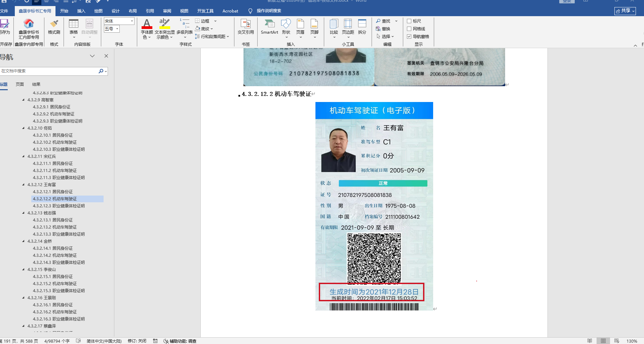
Task: Click the proofing check icon in status bar
Action: [x=78, y=341]
